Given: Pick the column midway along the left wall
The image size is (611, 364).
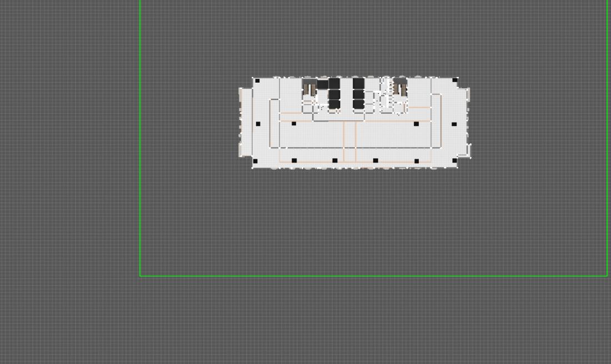Looking at the screenshot, I should (x=257, y=124).
